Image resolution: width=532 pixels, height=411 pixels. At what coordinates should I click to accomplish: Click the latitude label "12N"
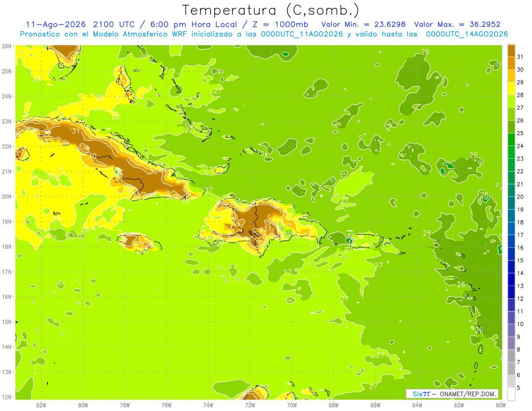click(x=7, y=397)
